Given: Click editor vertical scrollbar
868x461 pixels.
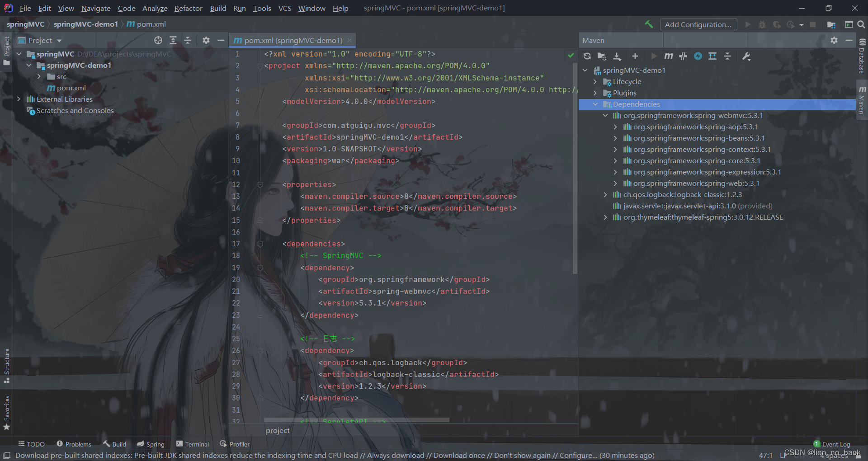Looking at the screenshot, I should coord(575,168).
